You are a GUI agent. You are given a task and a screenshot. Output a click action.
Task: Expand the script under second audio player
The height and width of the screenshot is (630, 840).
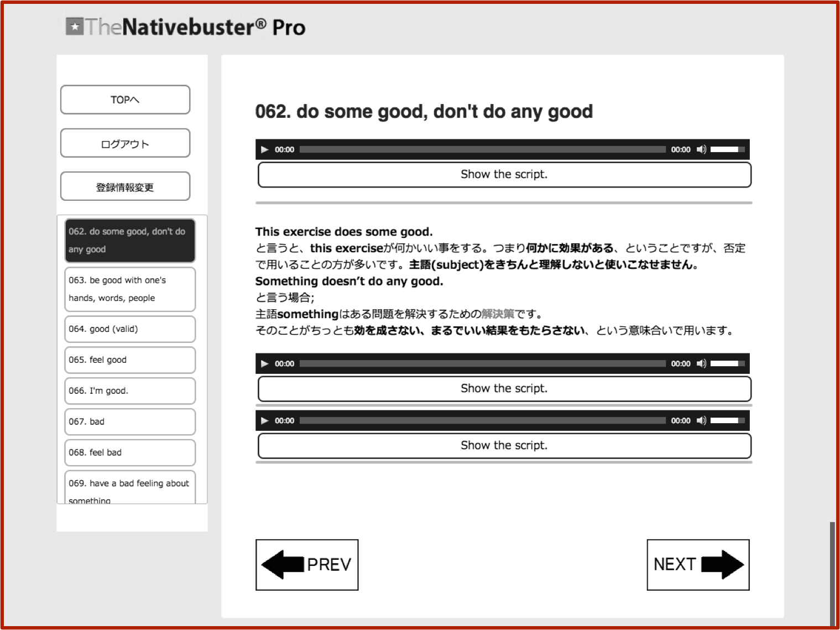pos(504,389)
